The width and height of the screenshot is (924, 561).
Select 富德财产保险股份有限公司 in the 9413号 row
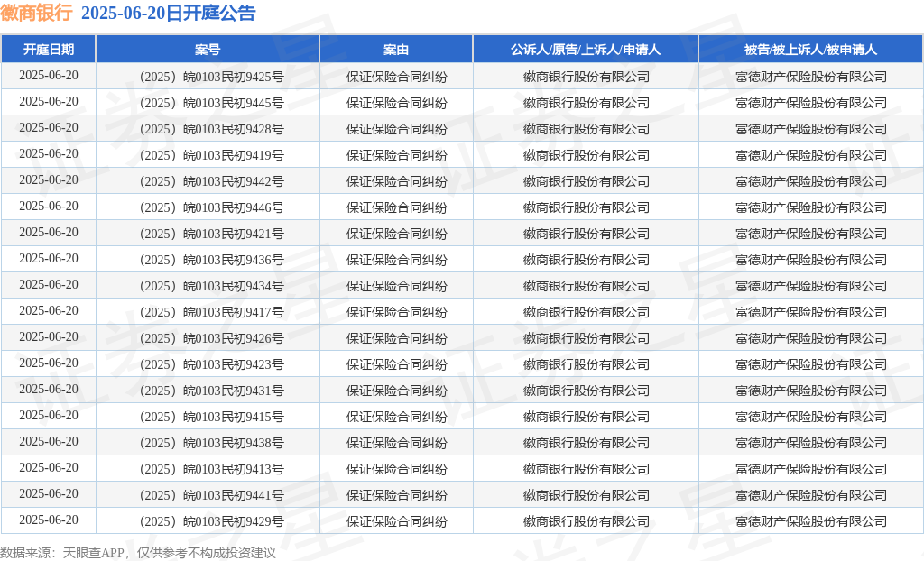[811, 469]
